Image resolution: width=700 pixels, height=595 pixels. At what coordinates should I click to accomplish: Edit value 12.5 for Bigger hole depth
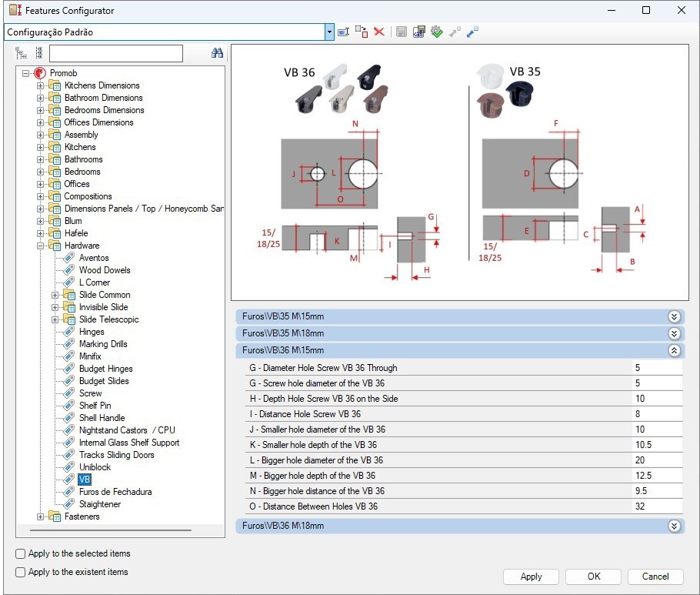click(657, 476)
